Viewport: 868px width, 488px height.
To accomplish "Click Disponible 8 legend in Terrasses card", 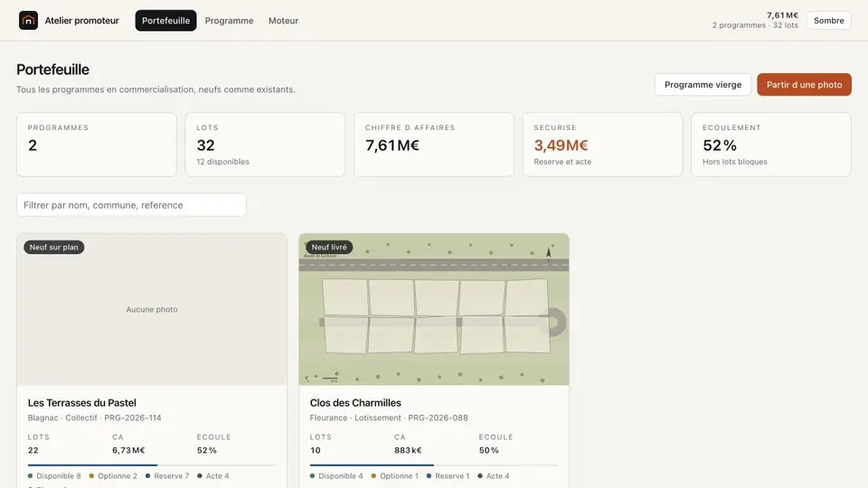I will tap(54, 476).
